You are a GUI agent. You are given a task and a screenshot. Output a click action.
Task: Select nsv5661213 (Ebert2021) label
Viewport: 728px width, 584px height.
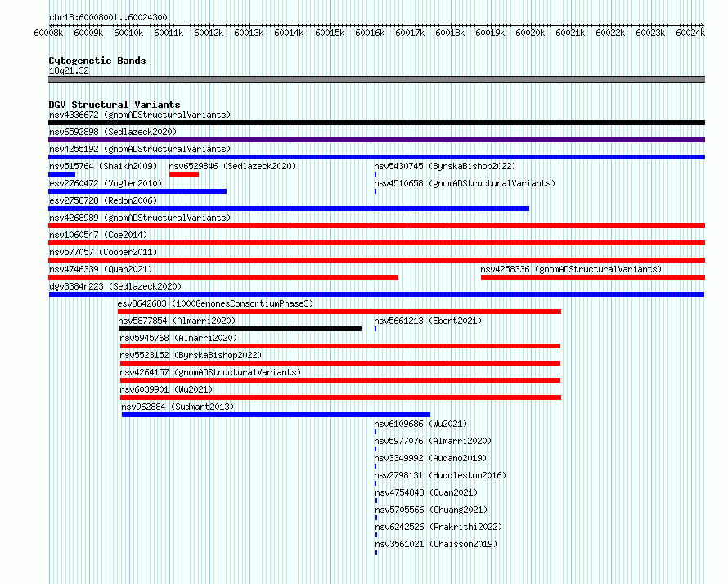click(x=428, y=321)
